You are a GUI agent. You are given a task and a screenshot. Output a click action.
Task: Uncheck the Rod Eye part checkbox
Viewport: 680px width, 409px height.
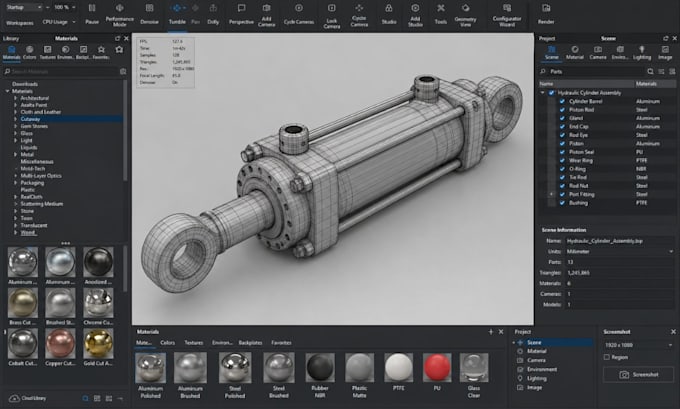point(562,135)
